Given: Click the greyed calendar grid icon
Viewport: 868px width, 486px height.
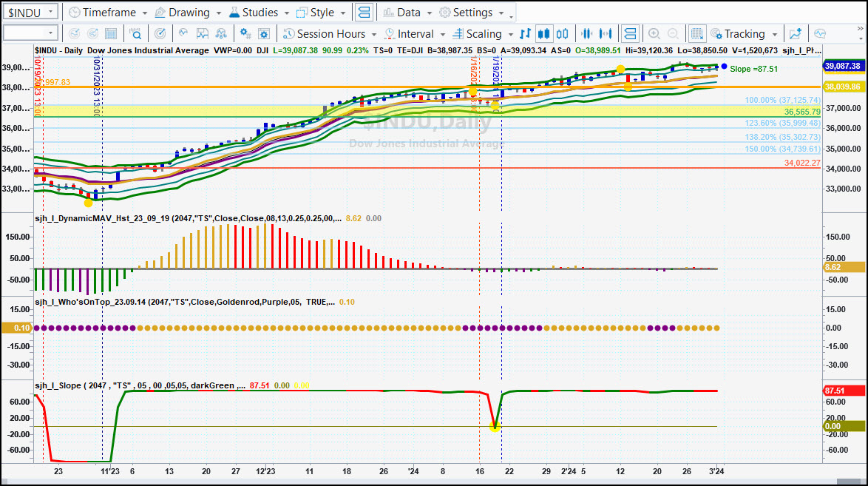Looking at the screenshot, I should pyautogui.click(x=111, y=34).
